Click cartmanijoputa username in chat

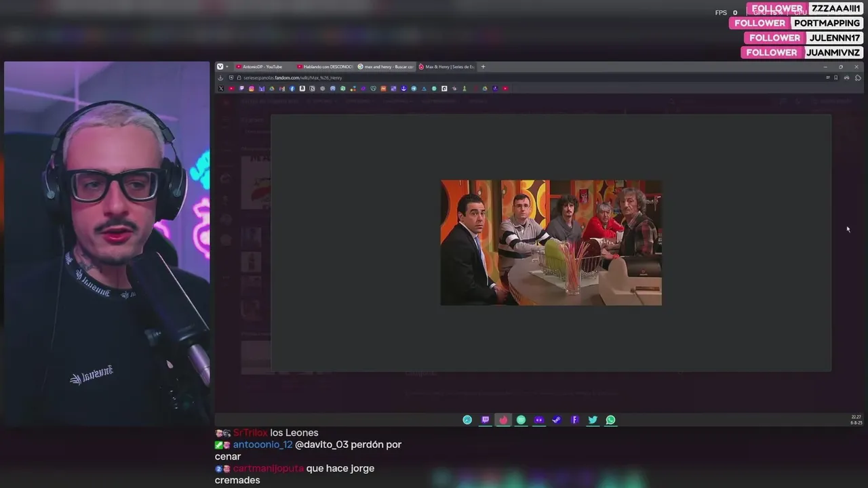(268, 468)
